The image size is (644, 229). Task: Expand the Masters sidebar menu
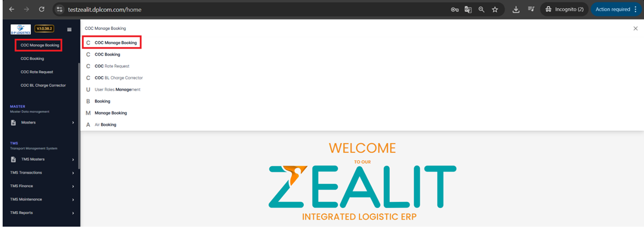42,123
